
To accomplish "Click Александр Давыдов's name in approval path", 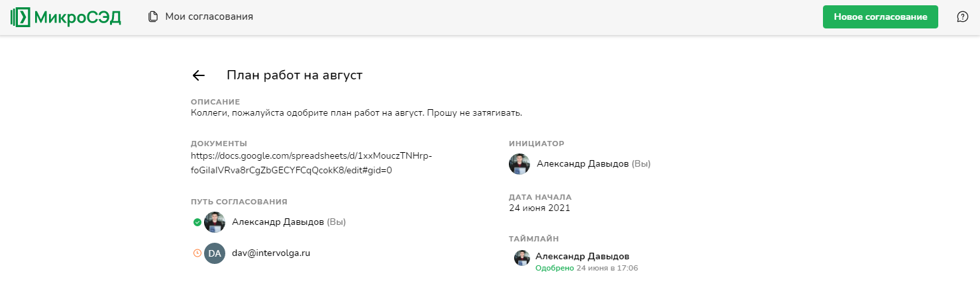I will tap(278, 222).
